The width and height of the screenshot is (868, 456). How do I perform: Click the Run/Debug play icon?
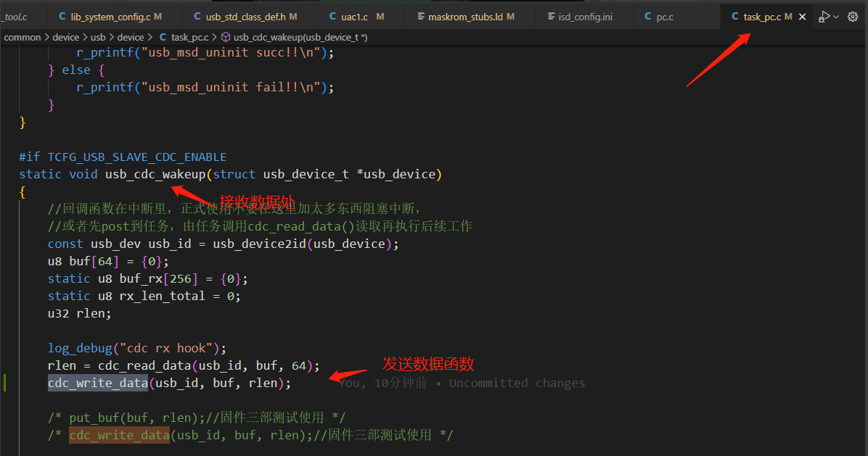[x=824, y=17]
